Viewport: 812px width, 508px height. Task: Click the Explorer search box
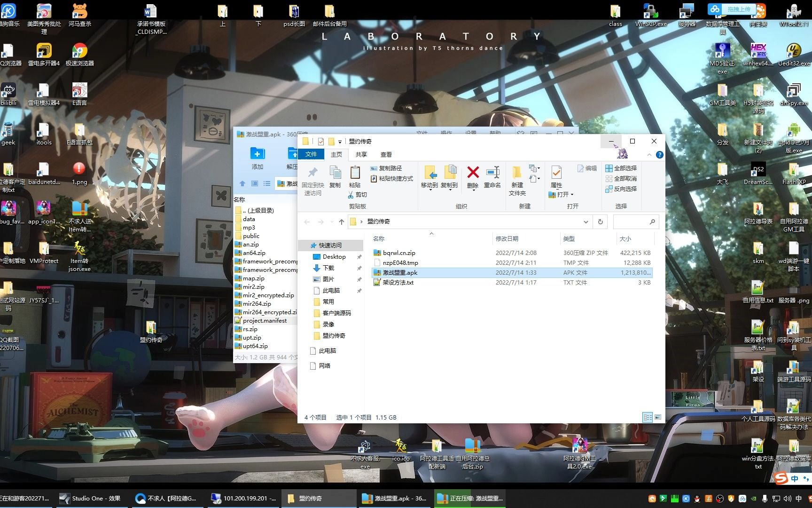[x=636, y=222]
